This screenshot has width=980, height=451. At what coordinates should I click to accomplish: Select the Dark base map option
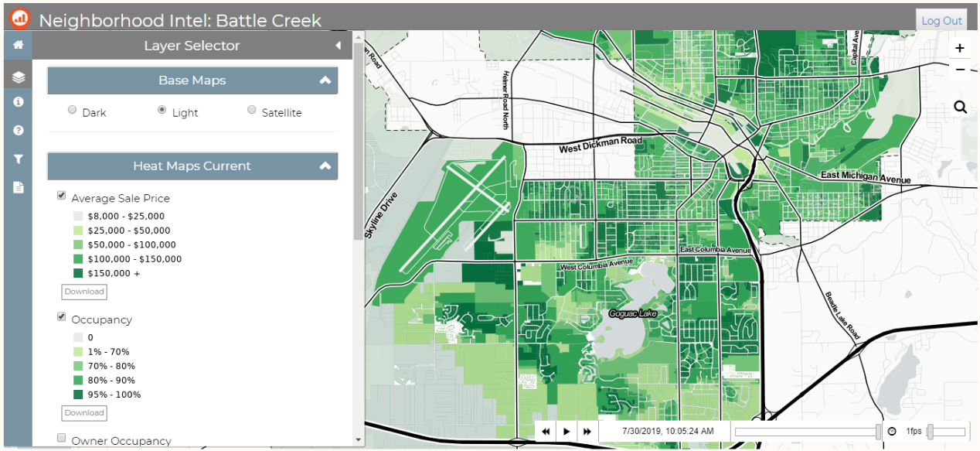[73, 111]
